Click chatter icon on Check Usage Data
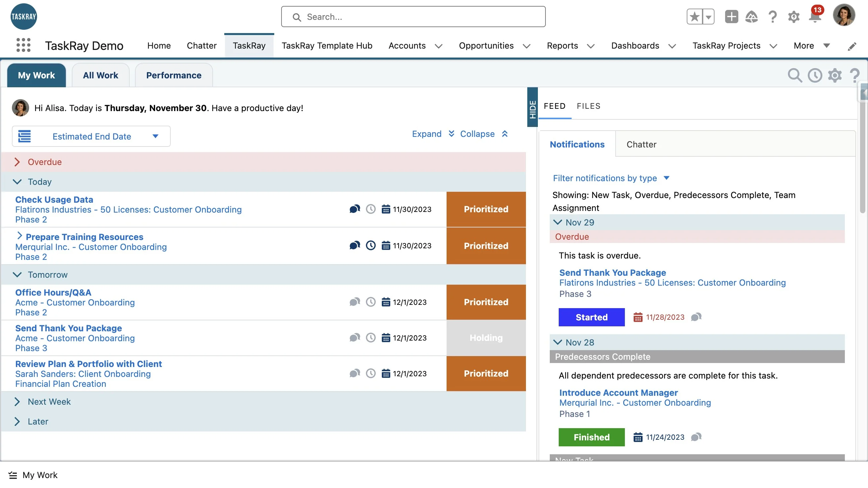 355,209
